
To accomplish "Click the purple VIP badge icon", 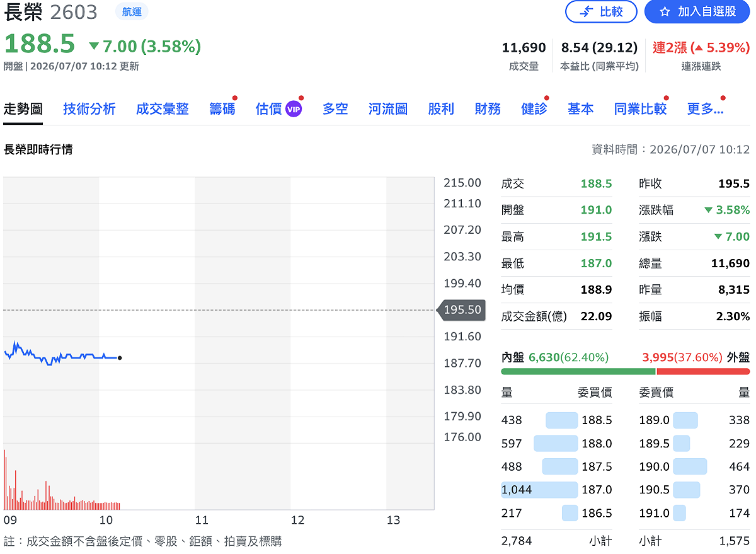I will pos(294,109).
